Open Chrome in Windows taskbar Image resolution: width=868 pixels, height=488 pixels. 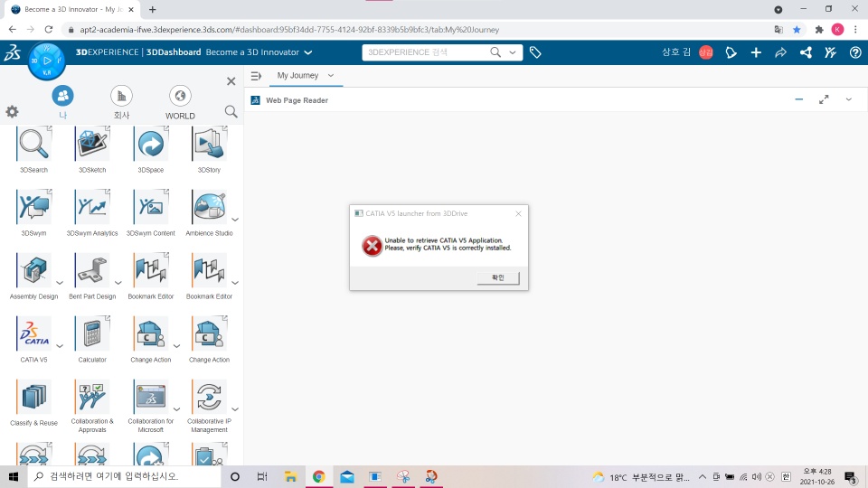click(319, 476)
